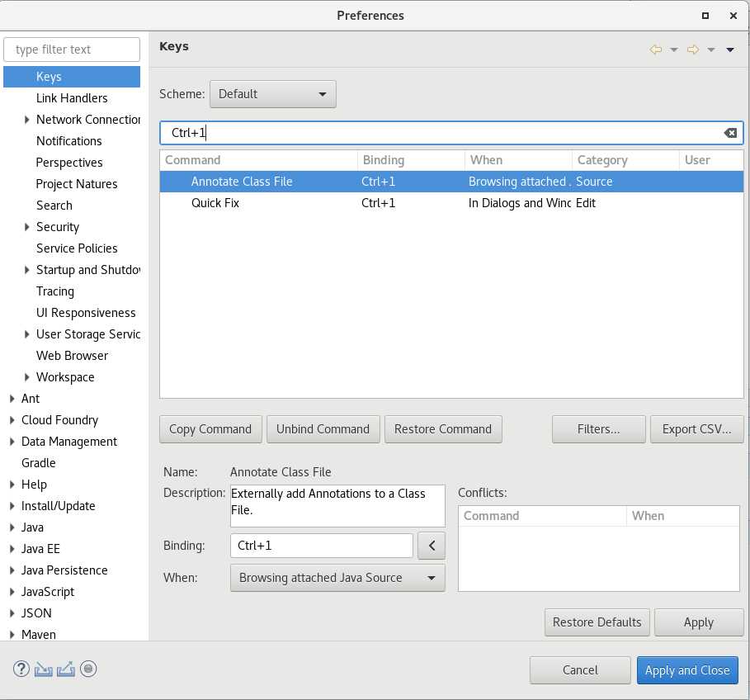This screenshot has width=750, height=700.
Task: Click the Unbind Command button
Action: [x=323, y=429]
